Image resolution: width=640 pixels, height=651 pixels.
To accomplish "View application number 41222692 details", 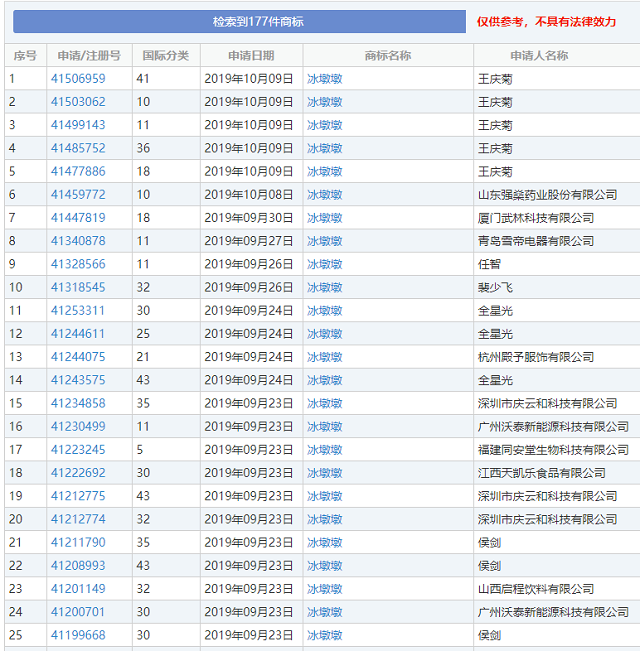I will pos(78,473).
